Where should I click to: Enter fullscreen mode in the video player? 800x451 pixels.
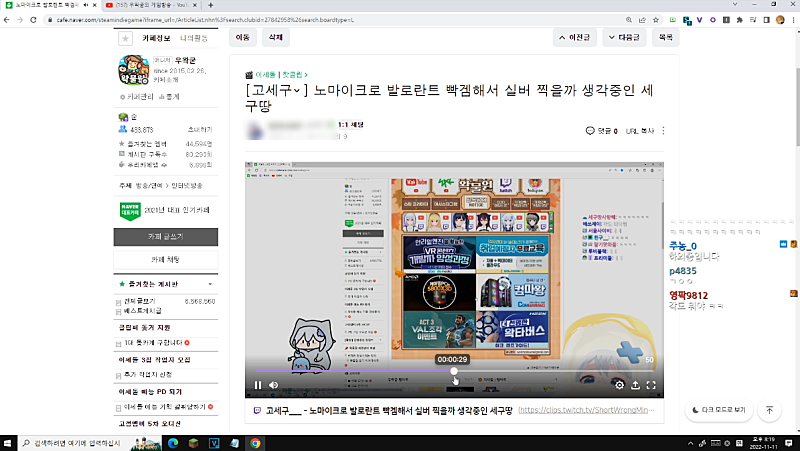[652, 385]
